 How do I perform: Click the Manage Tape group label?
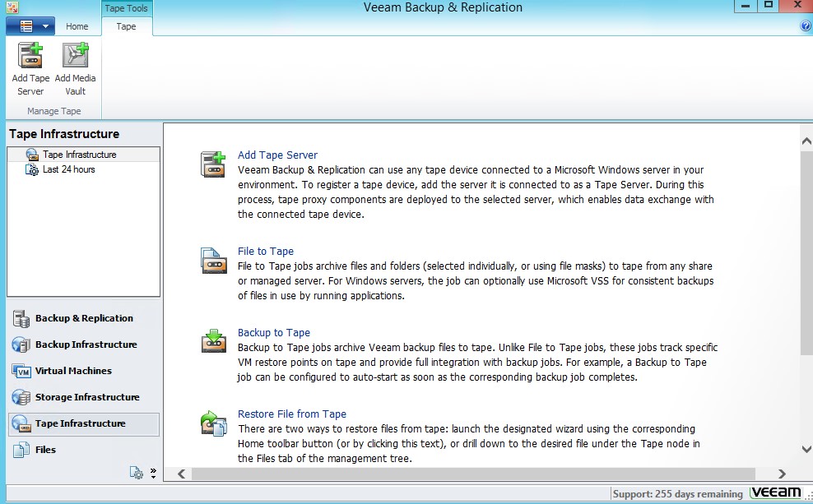coord(54,111)
